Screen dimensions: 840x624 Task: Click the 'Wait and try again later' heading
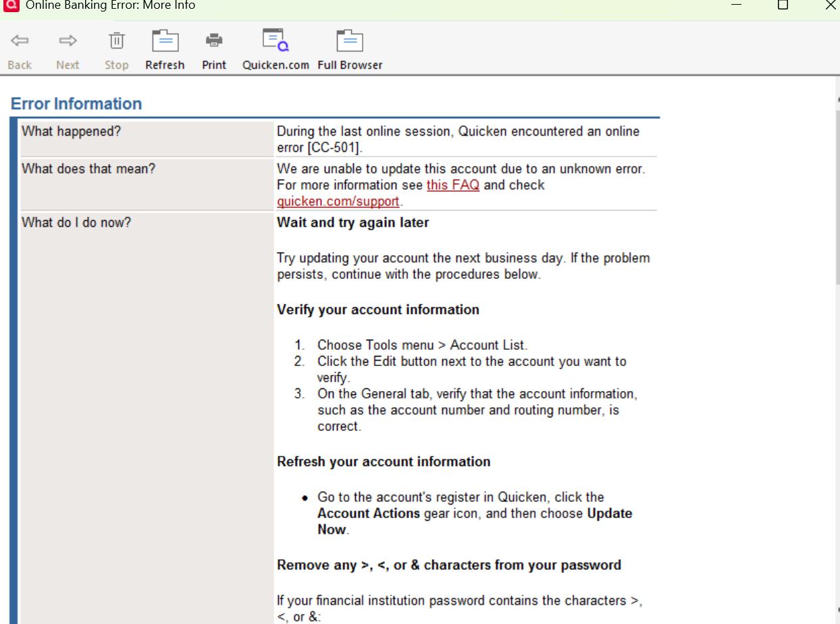click(x=353, y=222)
